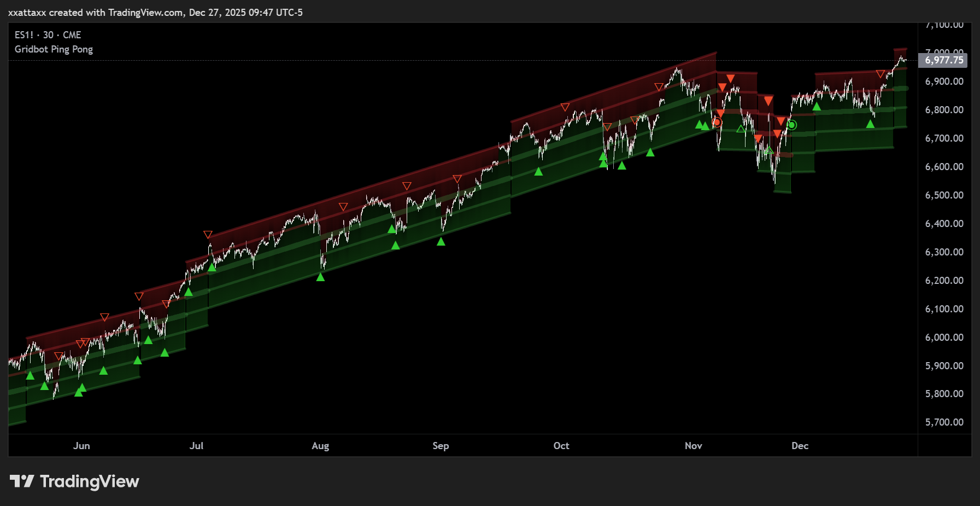Click the 6,800.00 price axis label
The image size is (980, 506).
point(944,110)
